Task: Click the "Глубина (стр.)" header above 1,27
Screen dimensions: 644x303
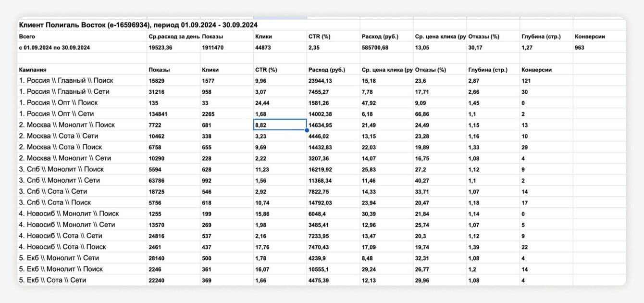Action: pyautogui.click(x=541, y=37)
